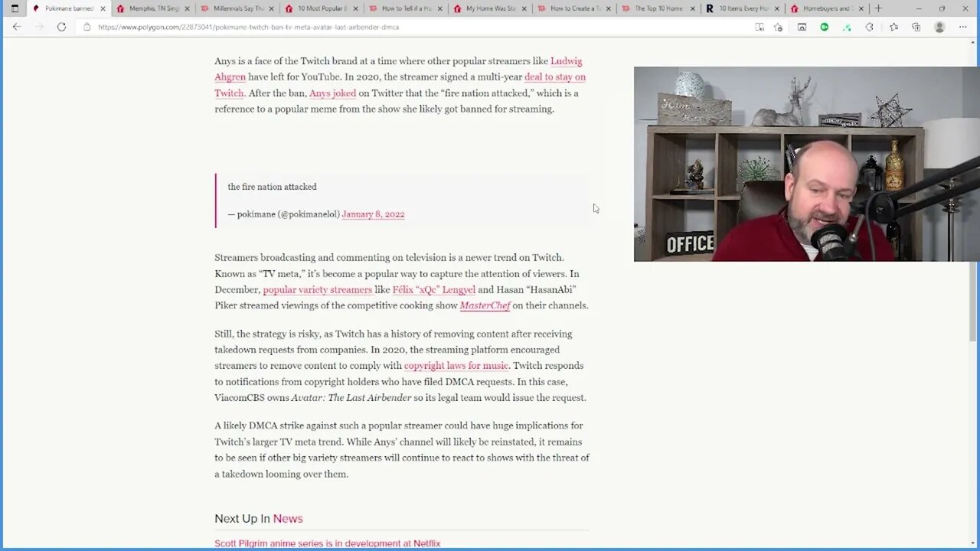View site information lock icon
The width and height of the screenshot is (980, 551).
click(x=87, y=27)
